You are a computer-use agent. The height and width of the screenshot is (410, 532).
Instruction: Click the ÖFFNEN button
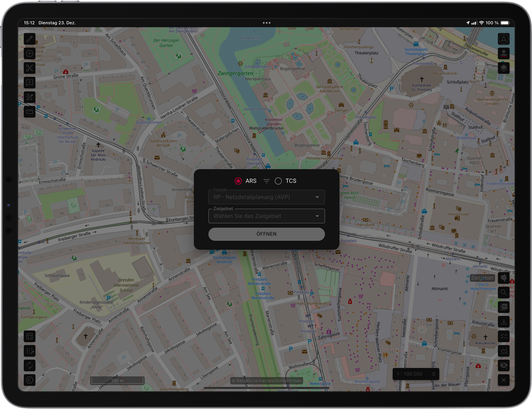click(266, 234)
